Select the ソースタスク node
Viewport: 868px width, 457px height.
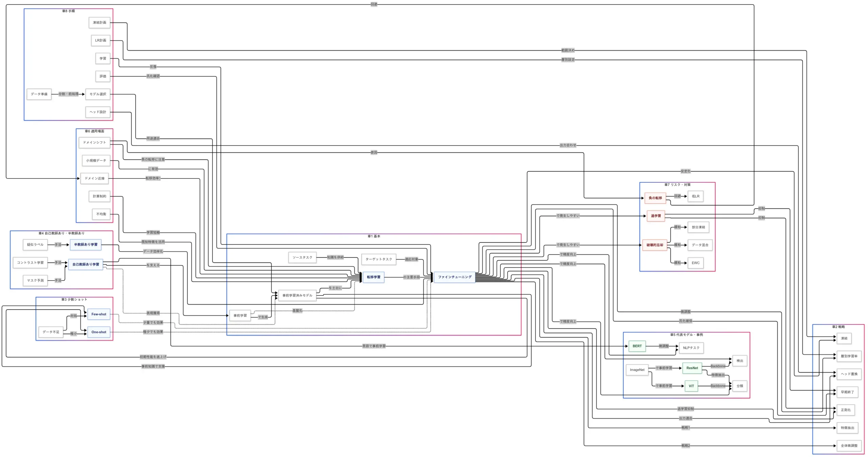coord(302,257)
